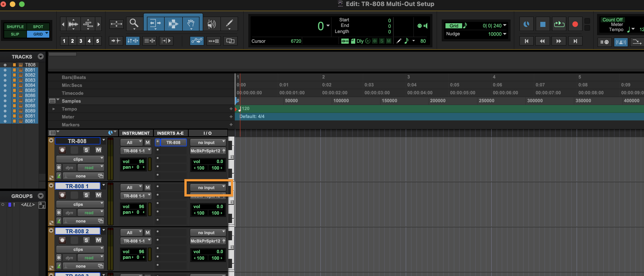This screenshot has width=644, height=276.
Task: Add a meter change with plus
Action: [231, 117]
